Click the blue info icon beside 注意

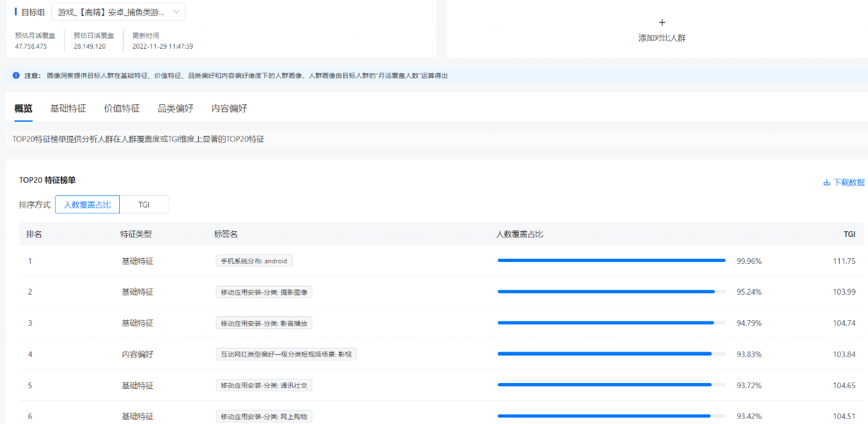pos(16,76)
